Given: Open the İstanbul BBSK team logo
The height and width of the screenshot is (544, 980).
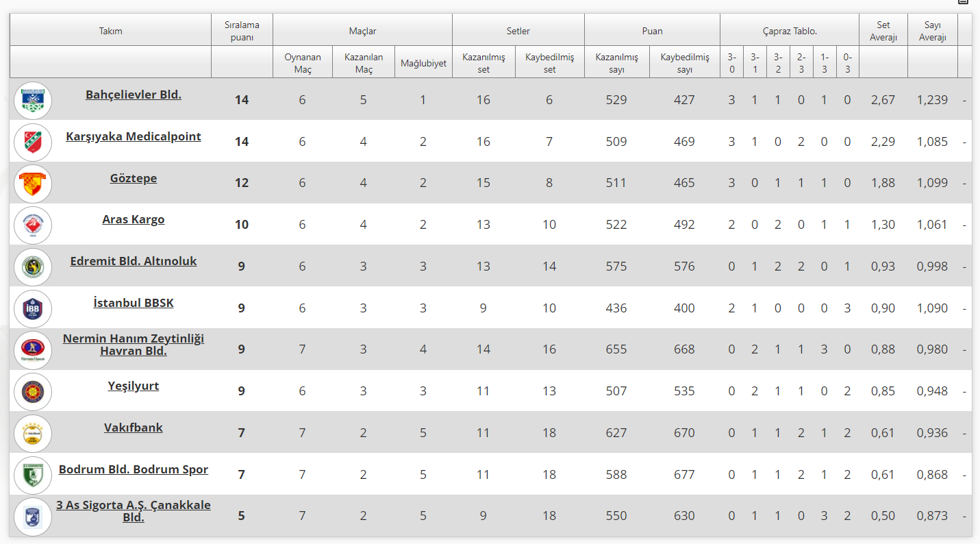Looking at the screenshot, I should [33, 309].
